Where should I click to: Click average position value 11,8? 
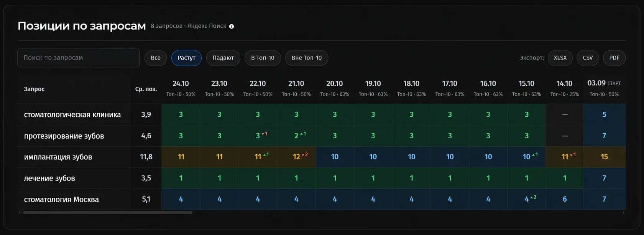coord(146,157)
